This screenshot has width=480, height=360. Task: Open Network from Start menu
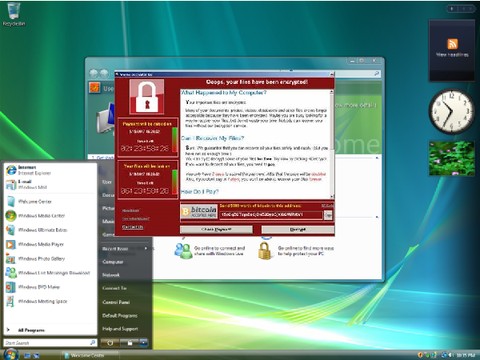111,275
